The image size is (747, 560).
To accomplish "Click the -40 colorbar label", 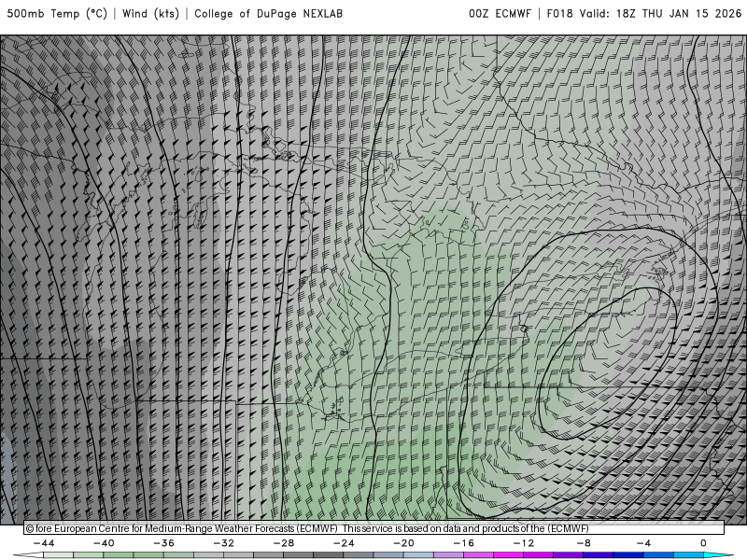I will pyautogui.click(x=104, y=543).
